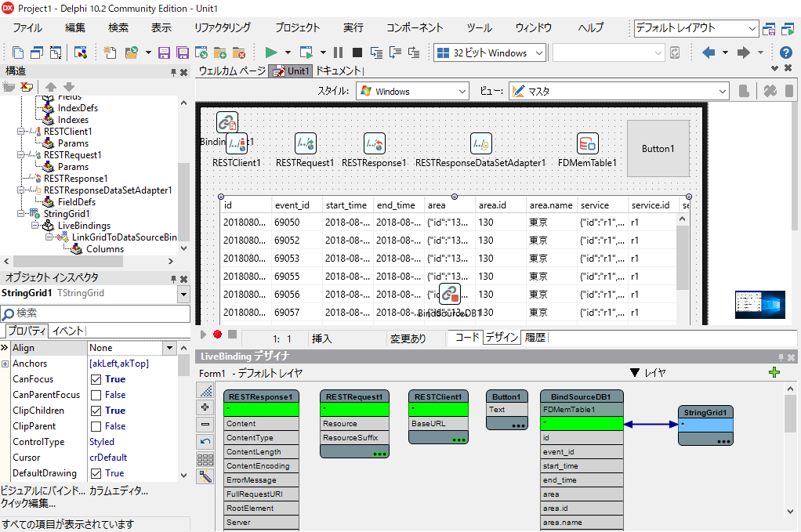Open the ツール menu
801x532 pixels.
pyautogui.click(x=477, y=27)
